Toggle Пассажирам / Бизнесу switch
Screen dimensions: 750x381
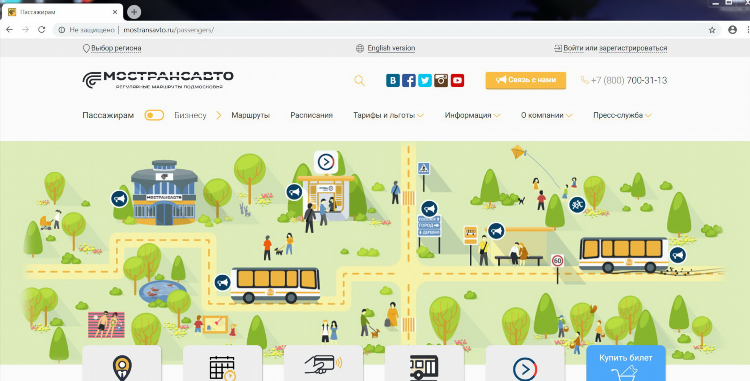click(154, 115)
